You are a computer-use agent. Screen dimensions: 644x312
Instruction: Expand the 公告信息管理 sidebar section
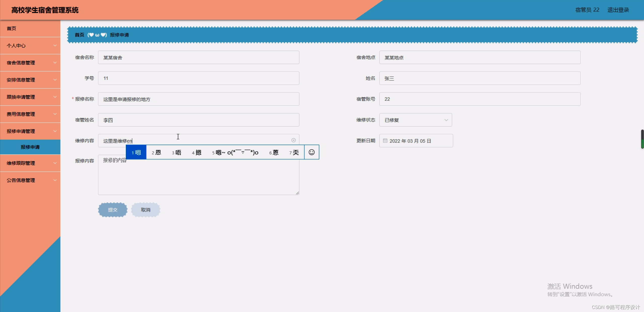pyautogui.click(x=30, y=180)
